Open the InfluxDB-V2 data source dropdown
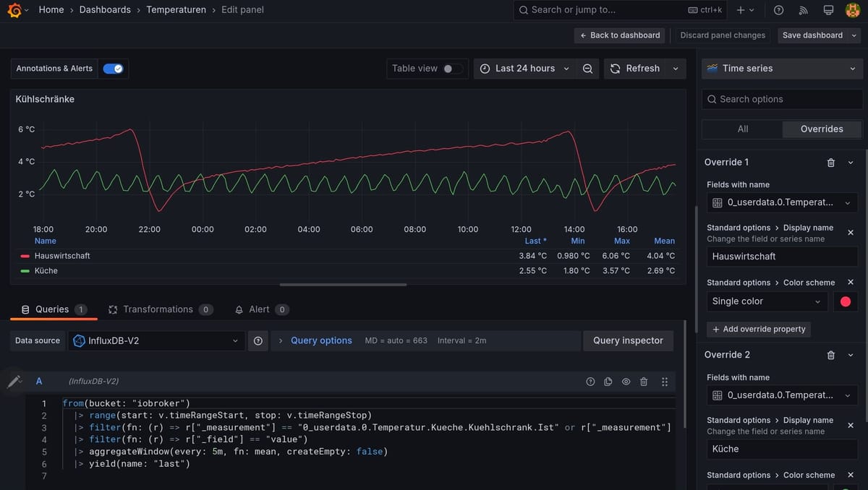Image resolution: width=868 pixels, height=490 pixels. [156, 341]
